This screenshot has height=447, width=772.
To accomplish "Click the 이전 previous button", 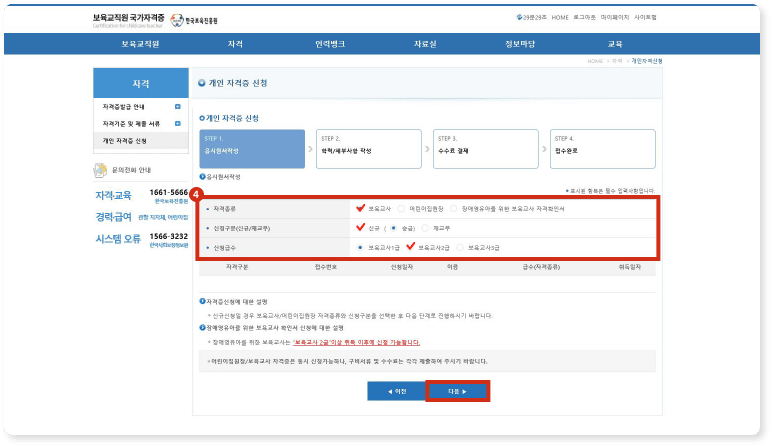I will [x=397, y=391].
